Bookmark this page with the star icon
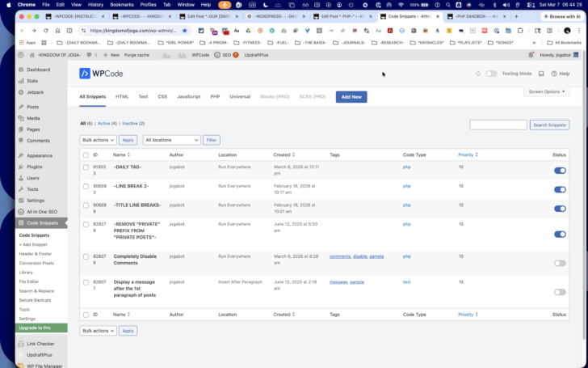588x368 pixels. coord(184,31)
